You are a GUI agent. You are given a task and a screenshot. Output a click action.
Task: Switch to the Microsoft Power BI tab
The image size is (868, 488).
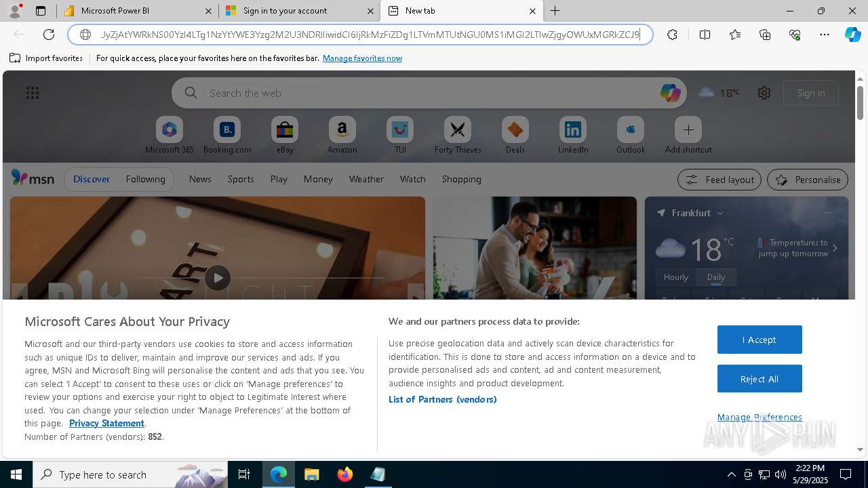(x=138, y=11)
